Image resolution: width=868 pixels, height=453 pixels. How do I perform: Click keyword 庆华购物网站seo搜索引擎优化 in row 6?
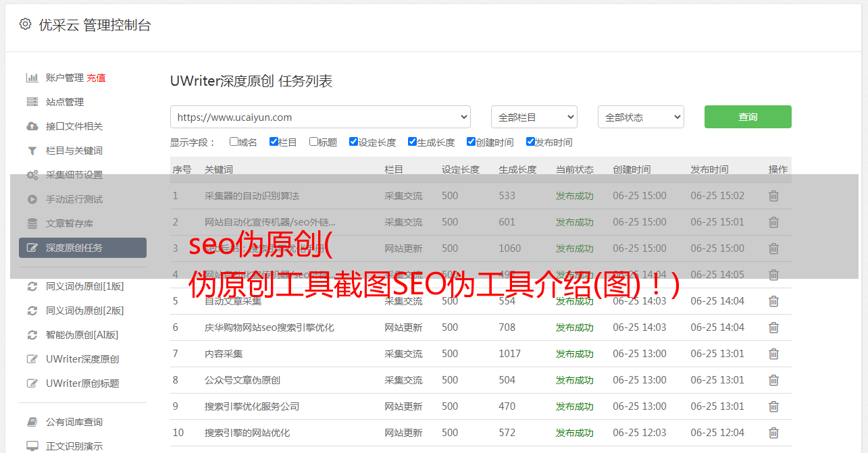pyautogui.click(x=269, y=327)
